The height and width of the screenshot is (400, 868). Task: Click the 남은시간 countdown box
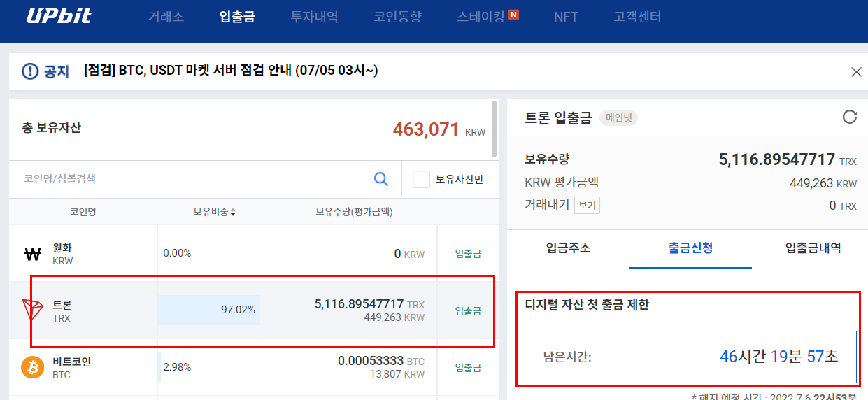click(690, 357)
